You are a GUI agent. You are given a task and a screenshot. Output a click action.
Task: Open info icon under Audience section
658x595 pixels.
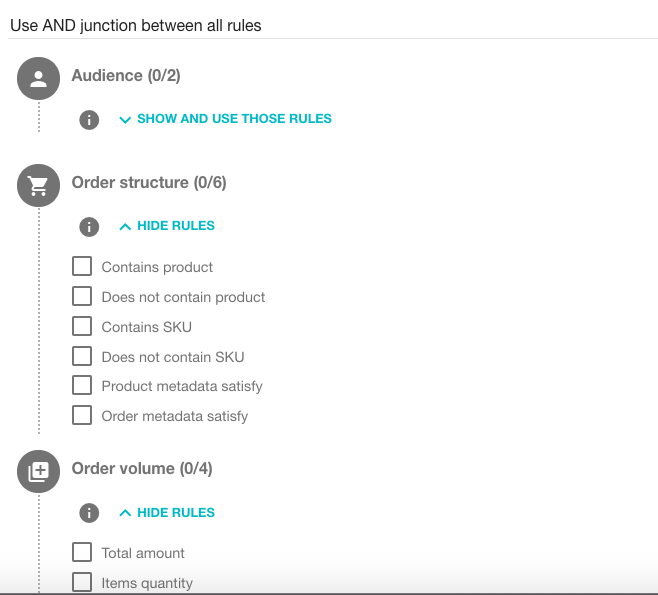click(x=89, y=119)
